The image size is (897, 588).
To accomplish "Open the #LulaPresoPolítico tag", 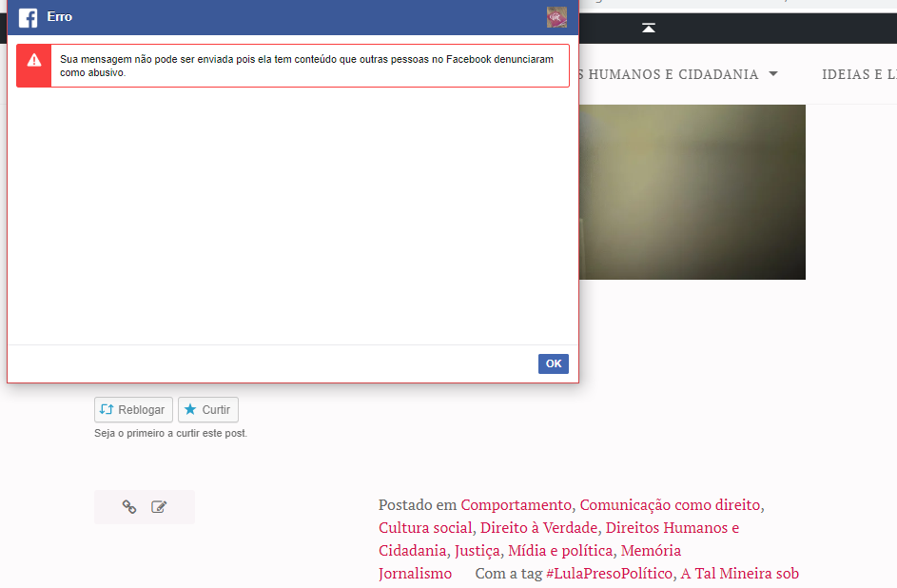I will [x=609, y=573].
